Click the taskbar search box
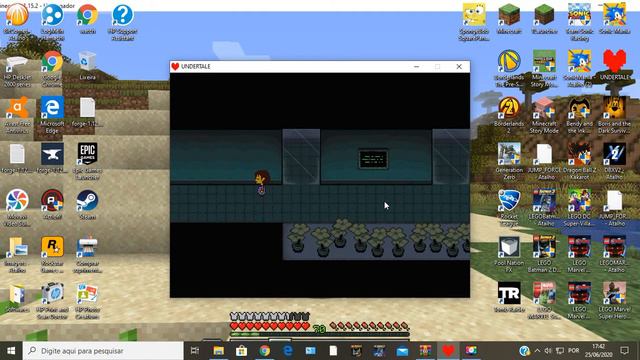640x360 pixels. (x=103, y=351)
